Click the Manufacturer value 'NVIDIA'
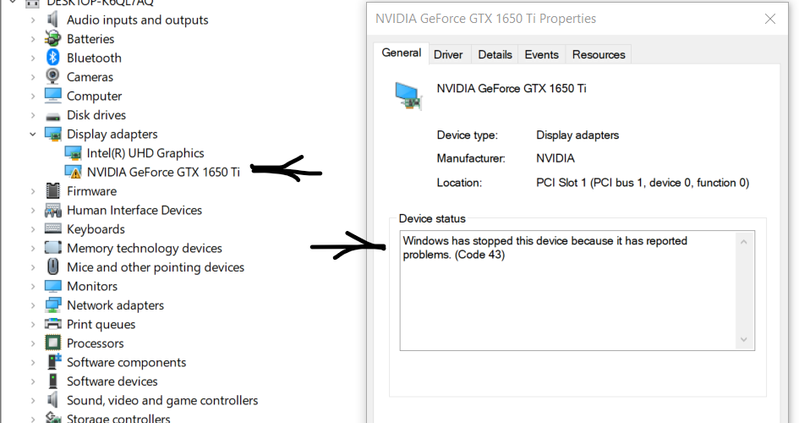 [x=555, y=158]
